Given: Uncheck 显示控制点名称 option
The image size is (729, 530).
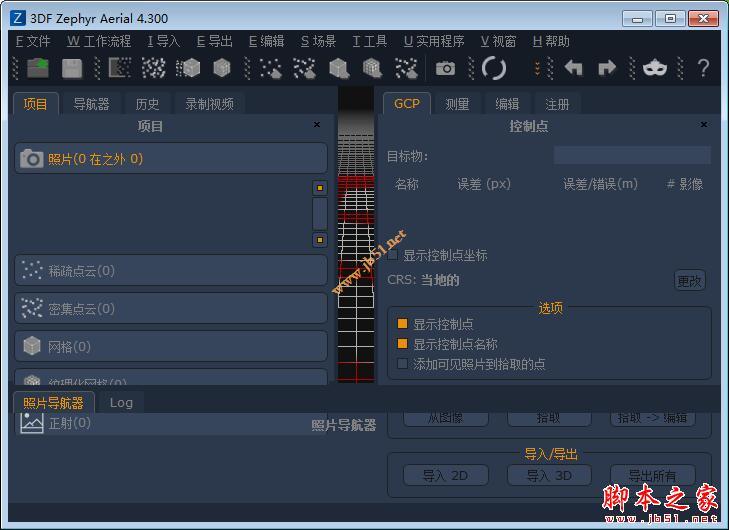Looking at the screenshot, I should point(403,344).
